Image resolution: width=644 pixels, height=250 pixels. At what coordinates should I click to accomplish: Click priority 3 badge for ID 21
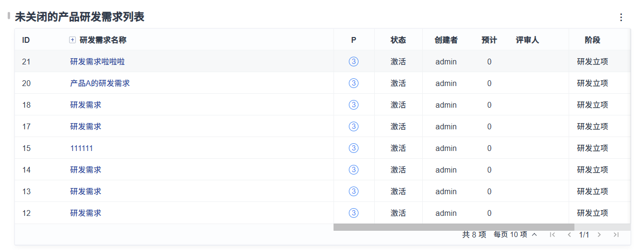tap(354, 62)
